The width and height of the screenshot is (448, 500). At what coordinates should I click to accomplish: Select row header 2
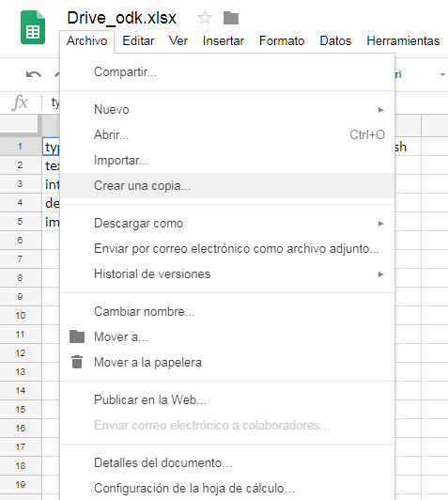pos(21,165)
